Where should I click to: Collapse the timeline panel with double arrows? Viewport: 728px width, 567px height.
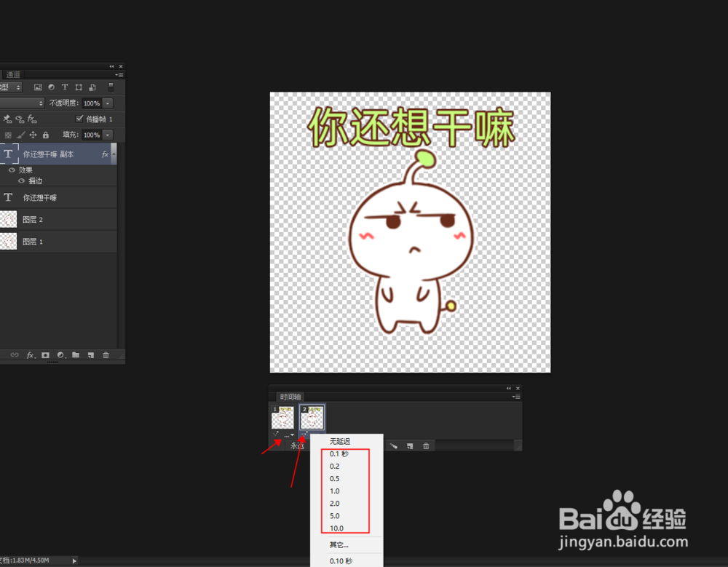[x=508, y=388]
